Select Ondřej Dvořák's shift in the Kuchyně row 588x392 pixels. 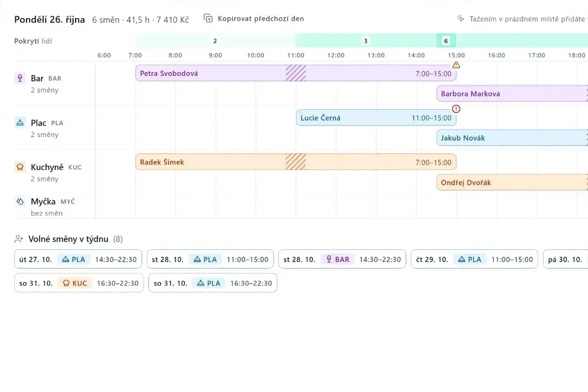pos(512,182)
